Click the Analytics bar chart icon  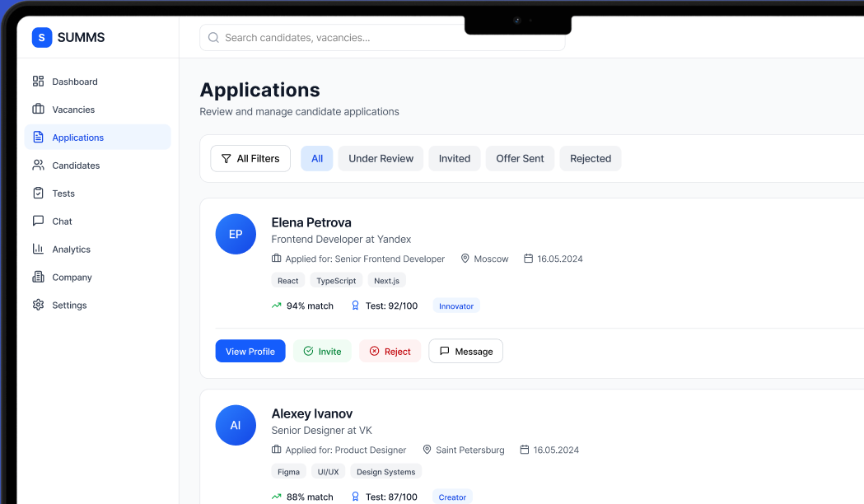tap(38, 249)
